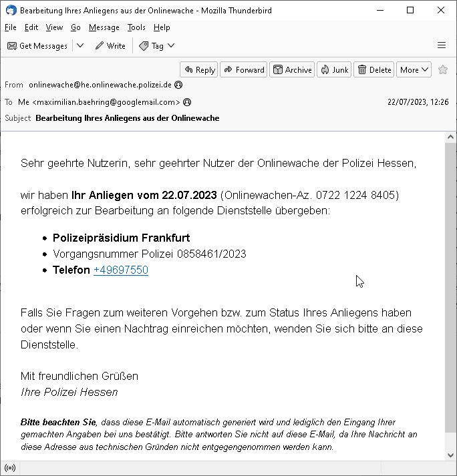The height and width of the screenshot is (476, 457).
Task: Open the Message menu
Action: coord(104,27)
